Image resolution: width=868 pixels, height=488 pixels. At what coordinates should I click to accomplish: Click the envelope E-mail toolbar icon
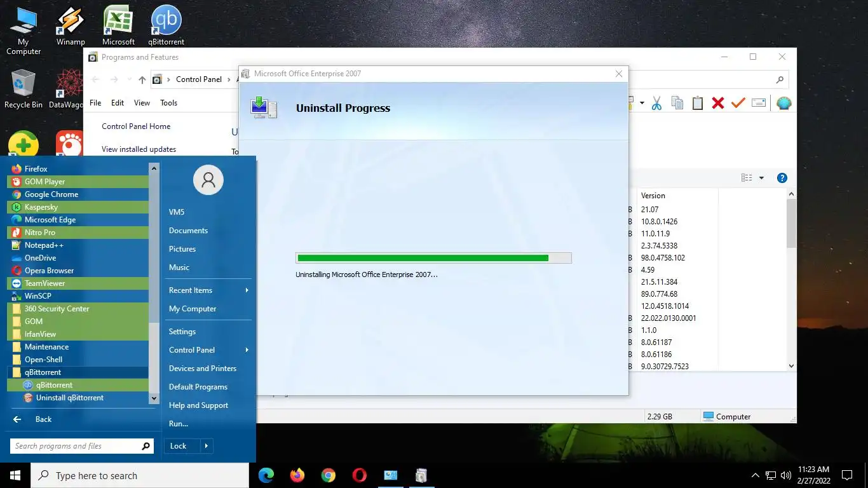click(x=759, y=103)
